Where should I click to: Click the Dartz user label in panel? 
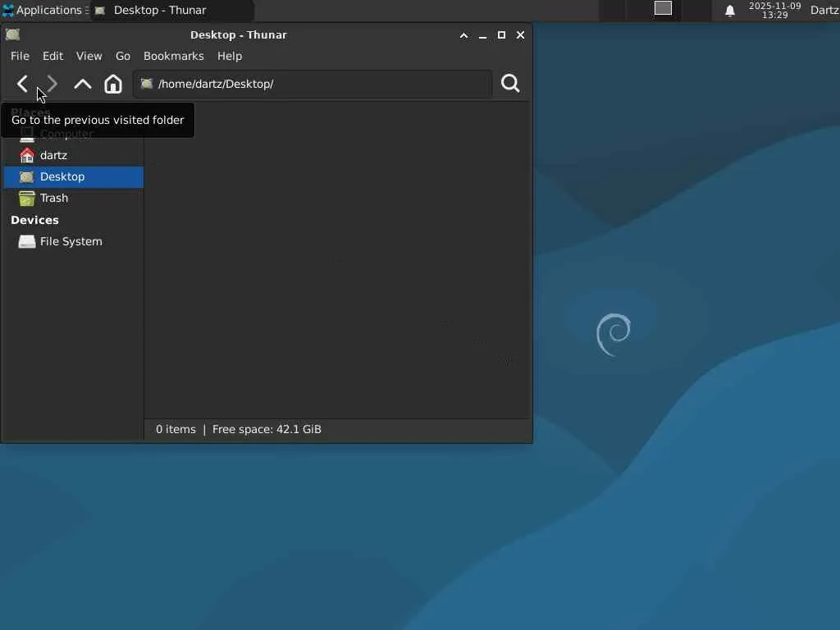(x=824, y=10)
